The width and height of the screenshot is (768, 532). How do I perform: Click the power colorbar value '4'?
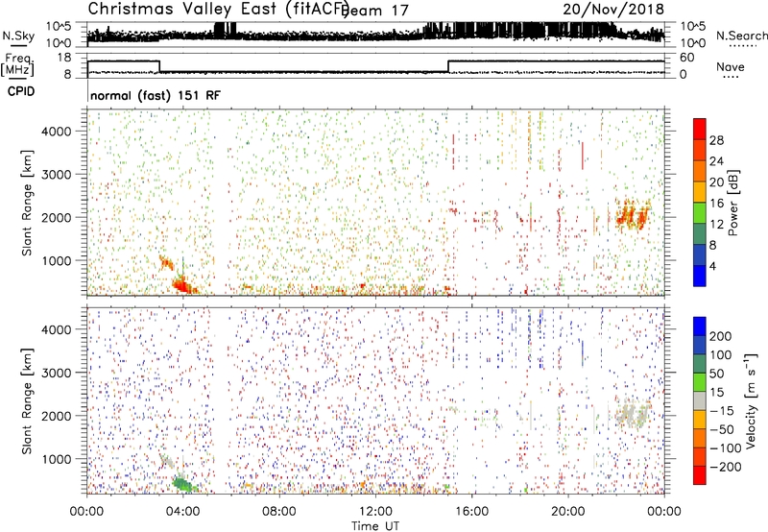(x=712, y=267)
